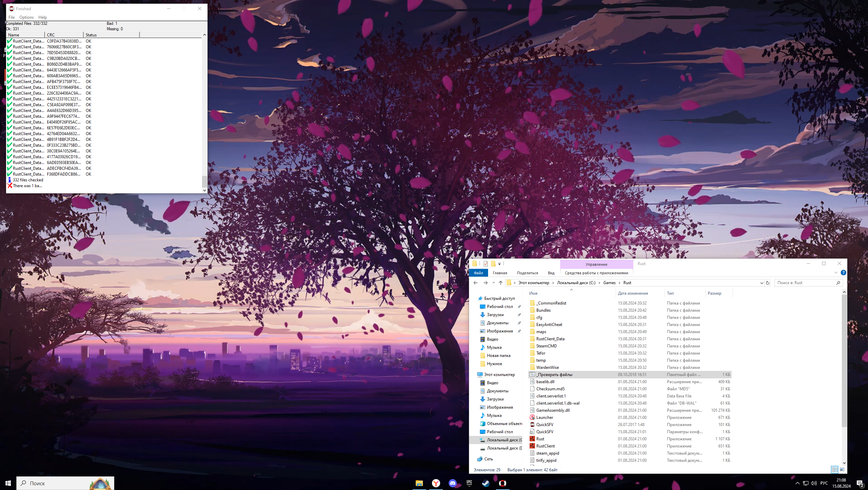
Task: Open Steam from the taskbar
Action: [486, 483]
